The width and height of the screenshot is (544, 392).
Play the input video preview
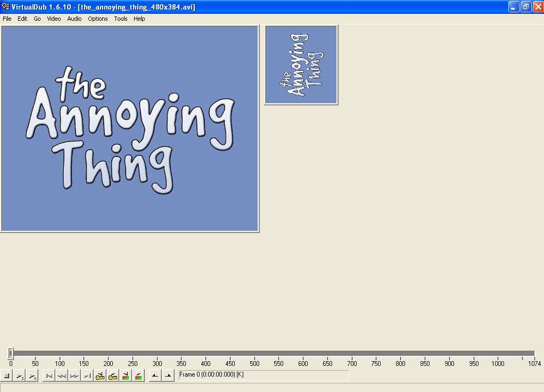(x=20, y=376)
